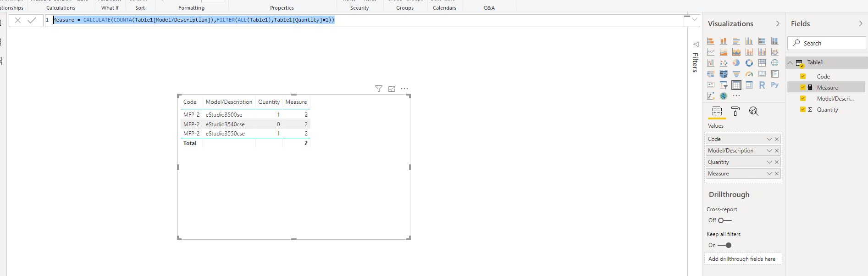868x276 pixels.
Task: Select the stacked column chart visual
Action: coord(724,41)
